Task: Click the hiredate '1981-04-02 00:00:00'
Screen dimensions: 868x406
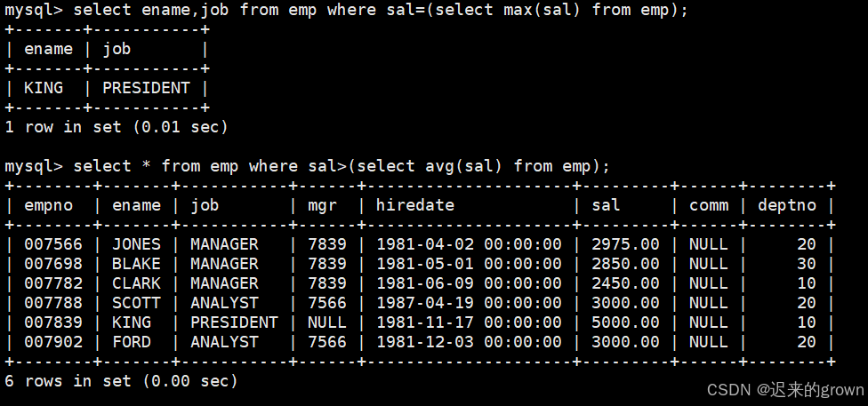Action: click(469, 244)
